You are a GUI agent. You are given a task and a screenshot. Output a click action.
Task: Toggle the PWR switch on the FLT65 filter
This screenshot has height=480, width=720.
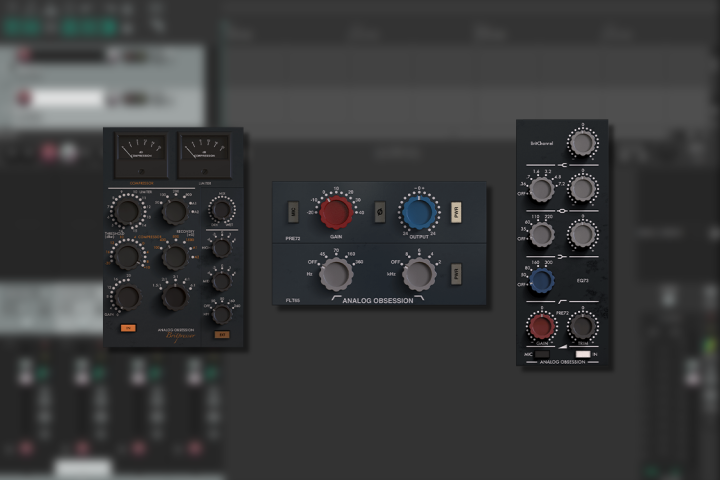[455, 273]
